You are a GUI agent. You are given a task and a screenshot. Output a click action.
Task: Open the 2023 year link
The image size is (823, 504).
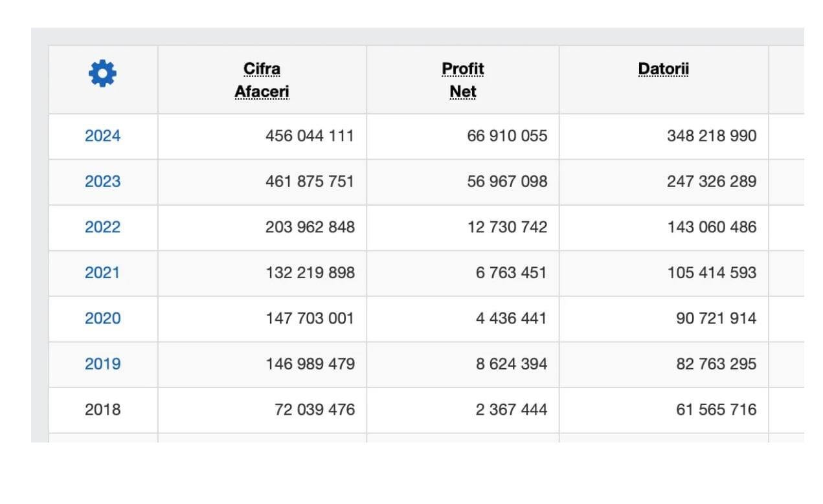tap(102, 181)
